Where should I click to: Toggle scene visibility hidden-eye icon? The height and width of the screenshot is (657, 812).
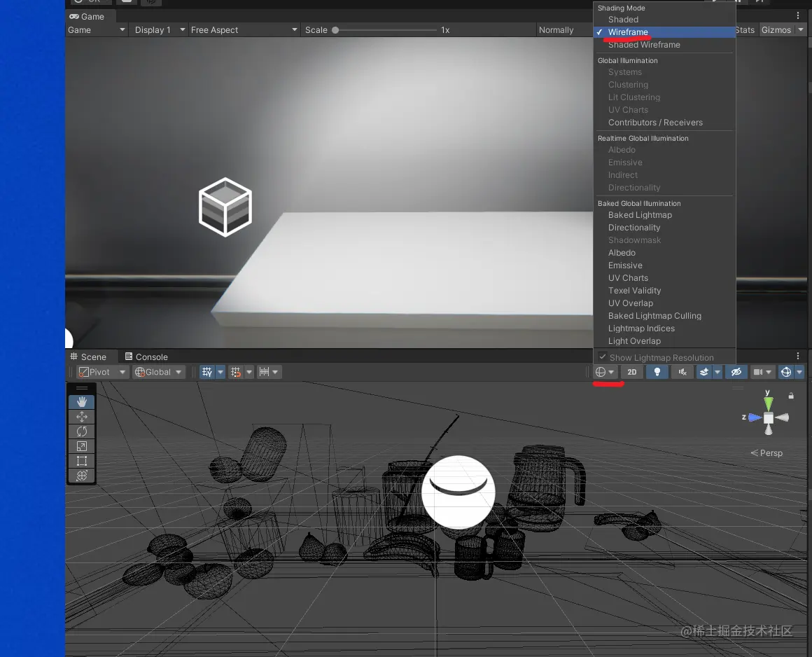(736, 372)
